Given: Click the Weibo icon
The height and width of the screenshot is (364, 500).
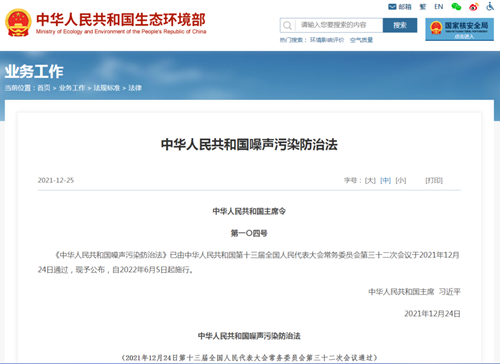Looking at the screenshot, I should pos(473,7).
